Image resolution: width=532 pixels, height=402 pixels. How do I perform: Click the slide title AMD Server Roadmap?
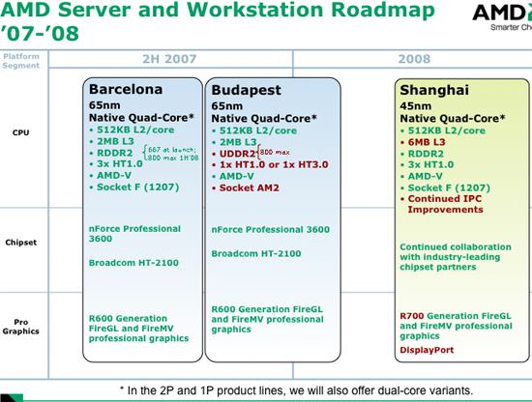[217, 21]
